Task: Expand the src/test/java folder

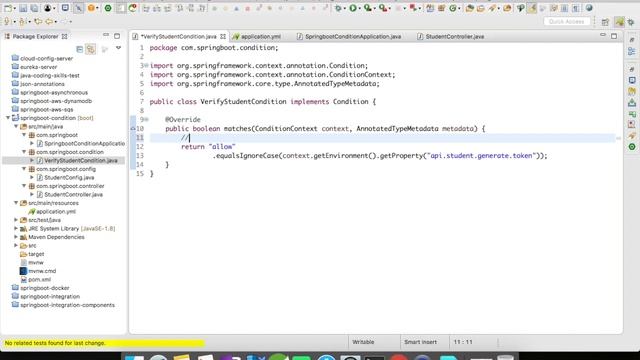Action: 16,220
